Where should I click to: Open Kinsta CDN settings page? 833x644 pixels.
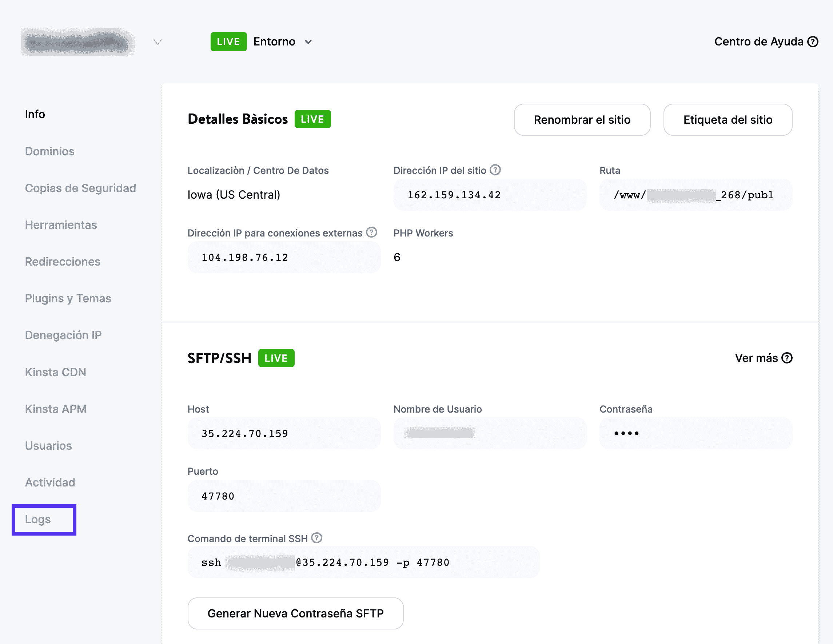(x=55, y=372)
